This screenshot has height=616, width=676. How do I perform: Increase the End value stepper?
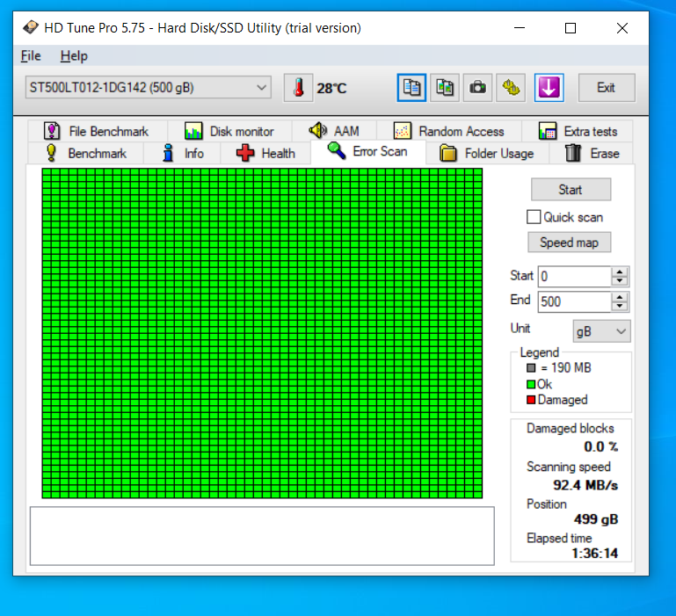pyautogui.click(x=620, y=297)
